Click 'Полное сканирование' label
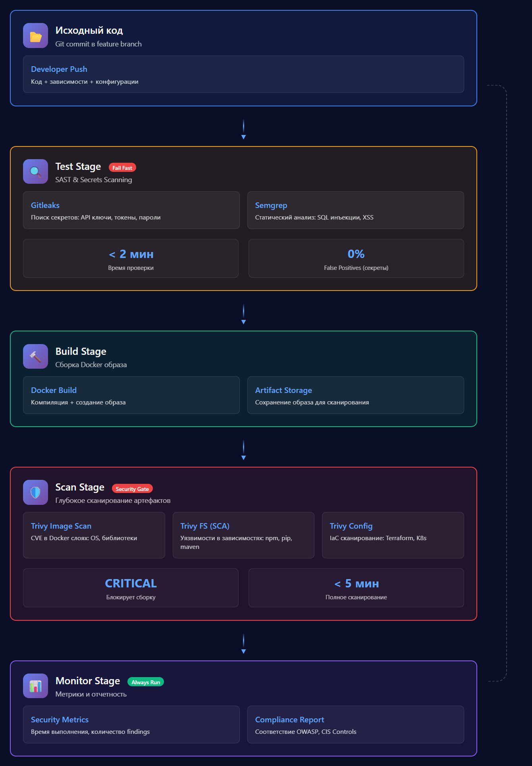Screen dimensions: 532x766 (356, 597)
